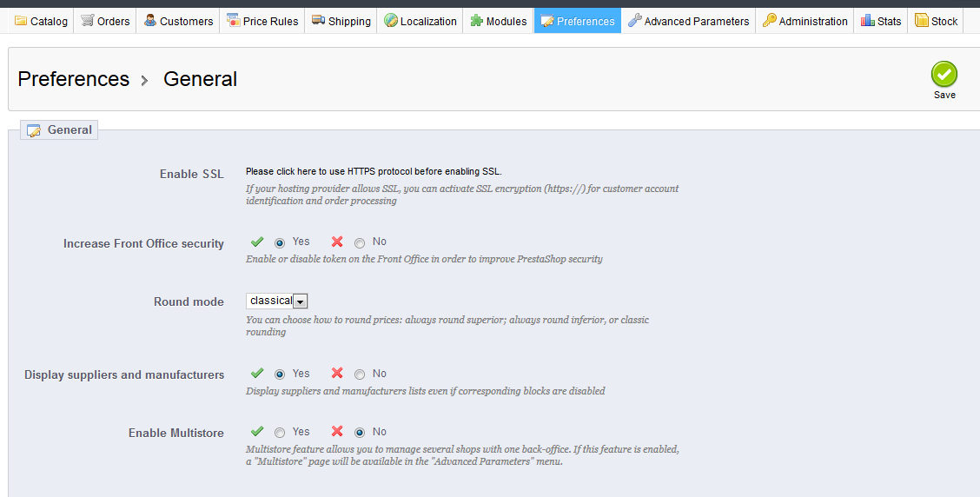
Task: Click the Localization globe icon
Action: [391, 21]
